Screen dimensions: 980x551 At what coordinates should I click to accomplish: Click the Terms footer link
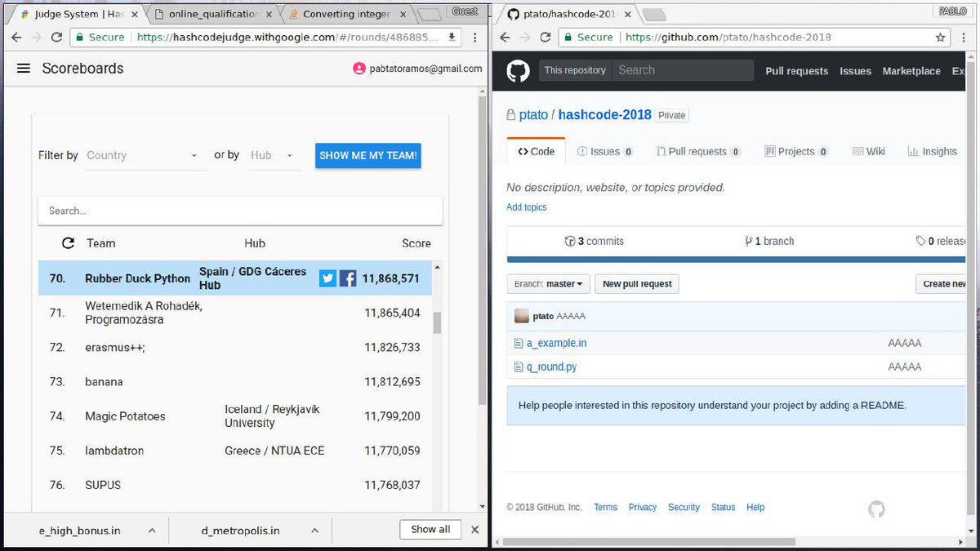pyautogui.click(x=605, y=508)
